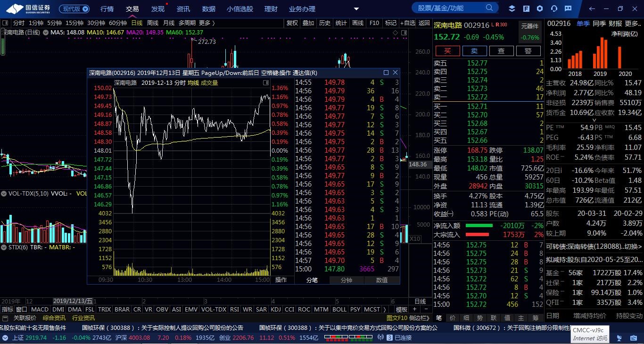Select the 日线 daily period

(x=137, y=23)
